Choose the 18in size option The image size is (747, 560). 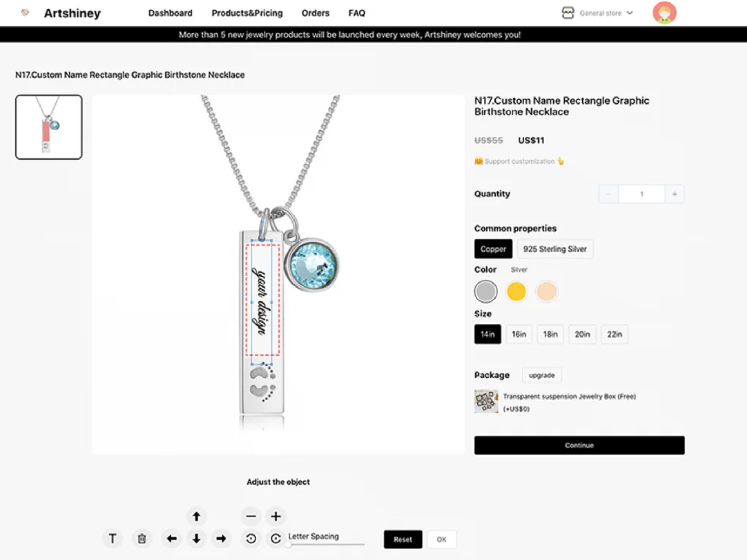point(550,334)
